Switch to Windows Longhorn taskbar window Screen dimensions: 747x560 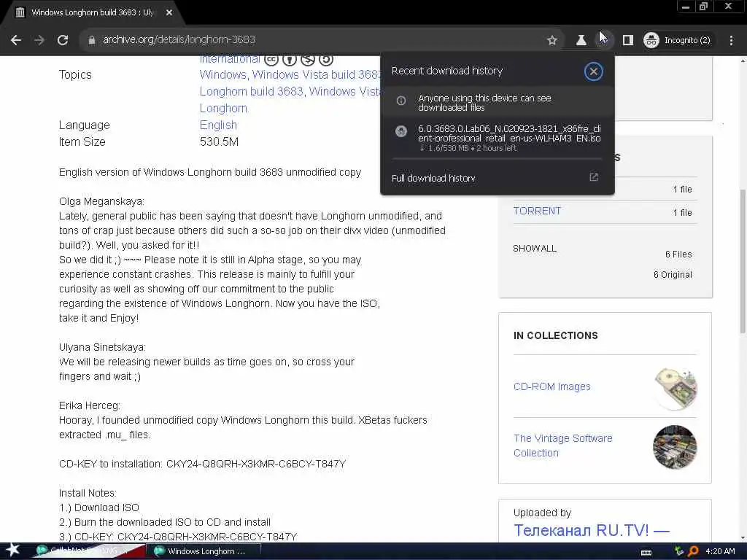(x=203, y=551)
